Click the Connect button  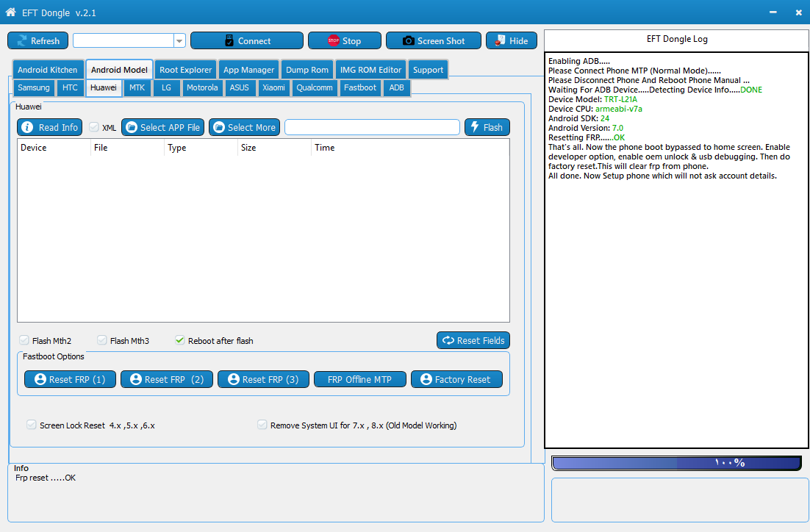tap(247, 41)
